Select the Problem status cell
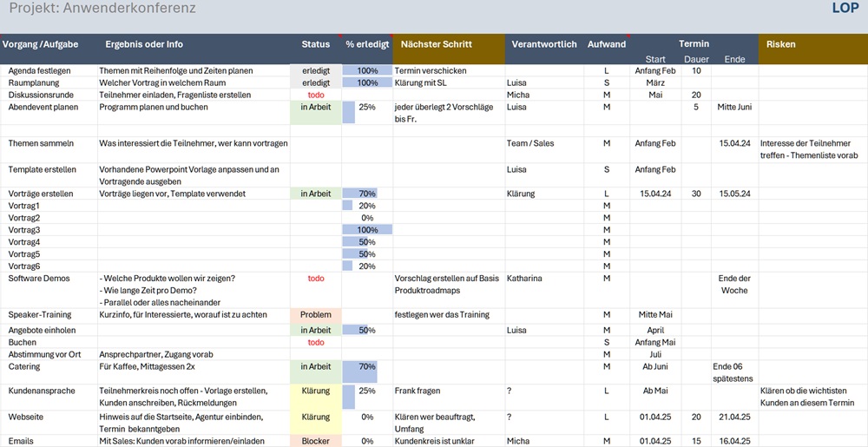868x447 pixels. coord(316,315)
